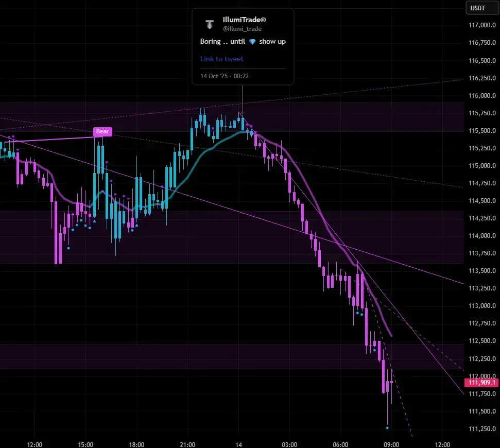Click the 12:00 label left of 15:00

coord(35,444)
